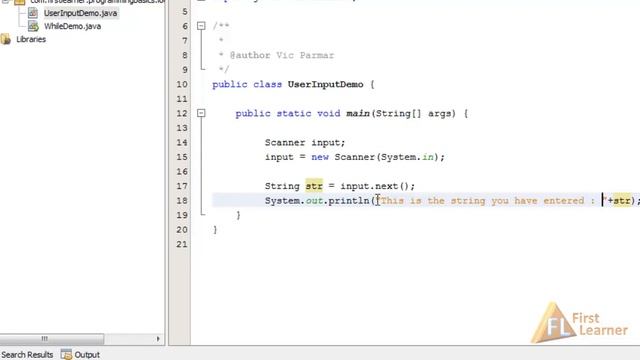Click the projects panel horizontal scrollbar thumb
640x360 pixels.
pyautogui.click(x=52, y=339)
